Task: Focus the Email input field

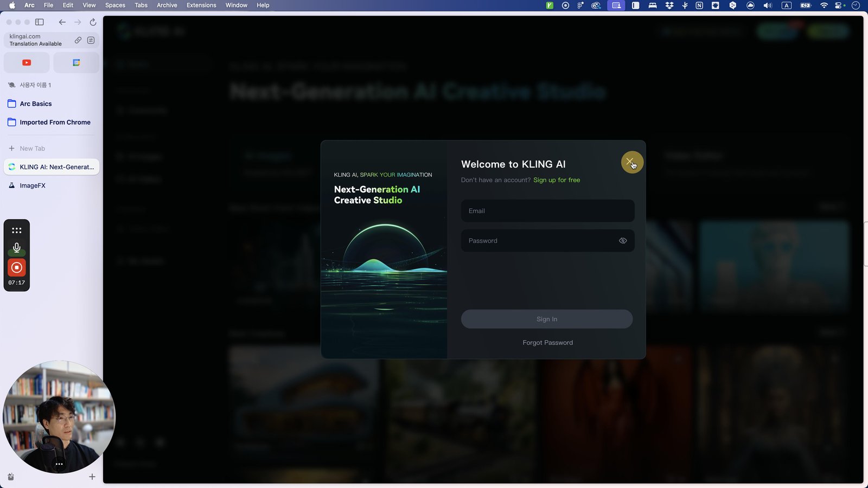Action: pos(547,211)
